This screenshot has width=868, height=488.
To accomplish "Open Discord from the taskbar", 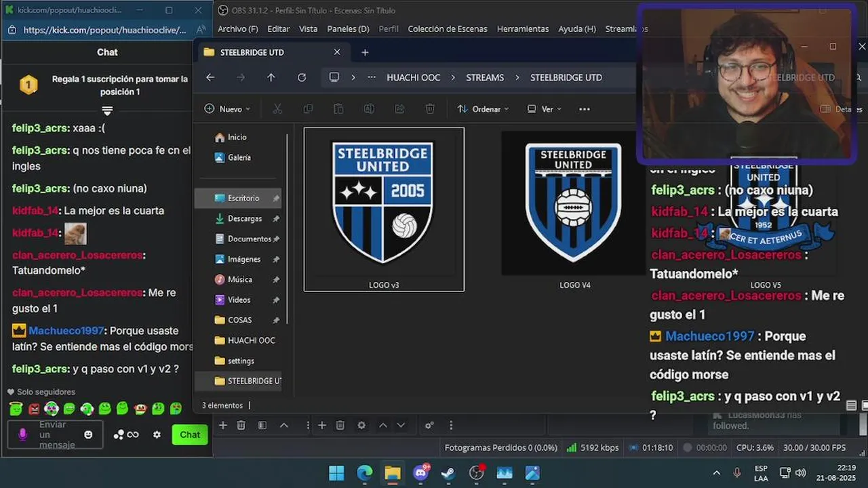I will coord(421,472).
